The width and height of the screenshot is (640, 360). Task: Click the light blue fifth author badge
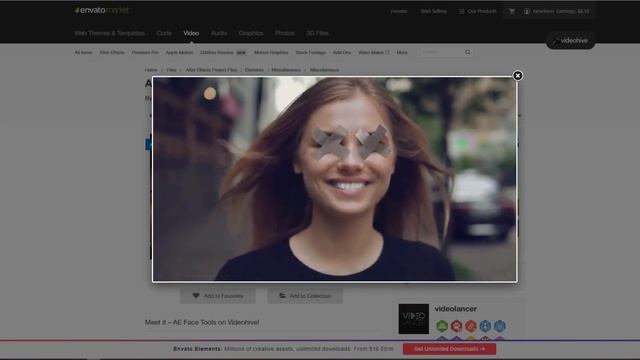pos(500,326)
